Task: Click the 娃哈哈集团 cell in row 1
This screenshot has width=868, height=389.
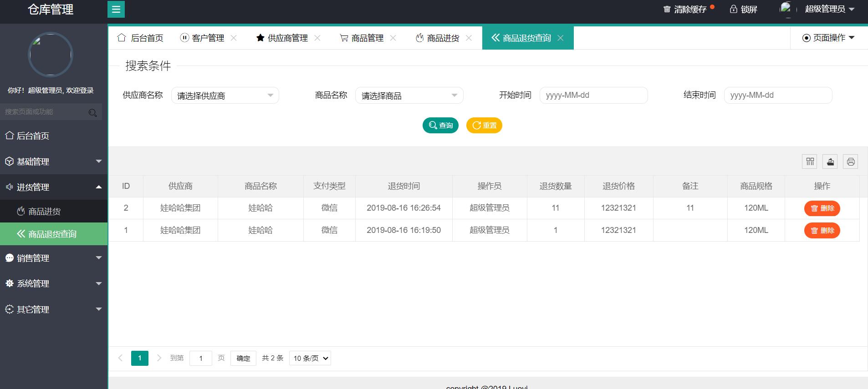Action: click(180, 208)
